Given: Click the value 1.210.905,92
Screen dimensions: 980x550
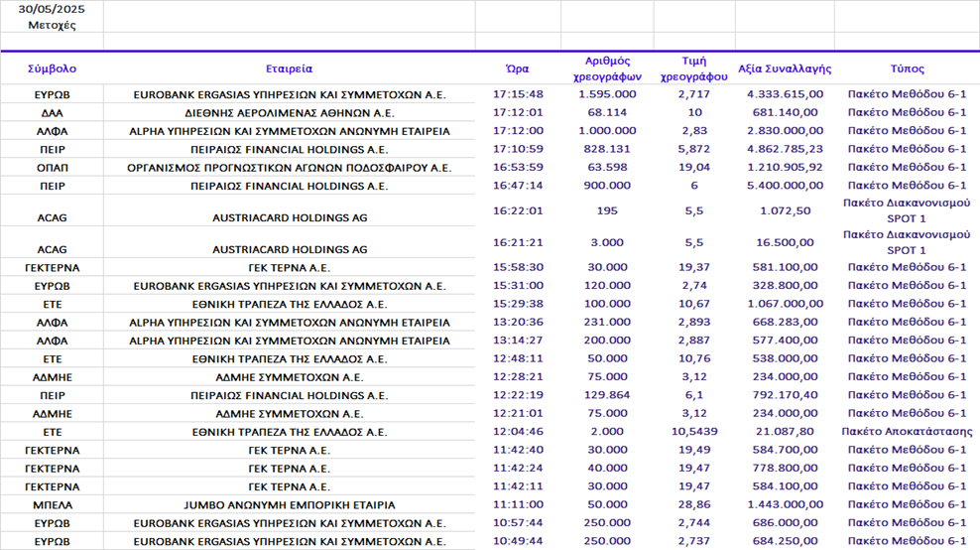Looking at the screenshot, I should pyautogui.click(x=785, y=167).
